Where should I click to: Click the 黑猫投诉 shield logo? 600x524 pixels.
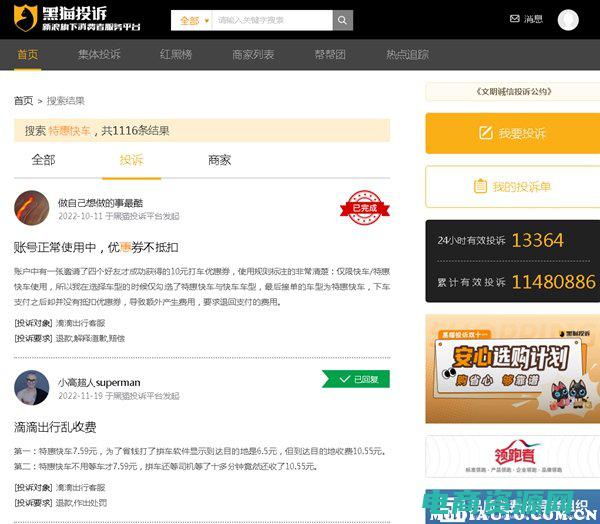pos(26,18)
